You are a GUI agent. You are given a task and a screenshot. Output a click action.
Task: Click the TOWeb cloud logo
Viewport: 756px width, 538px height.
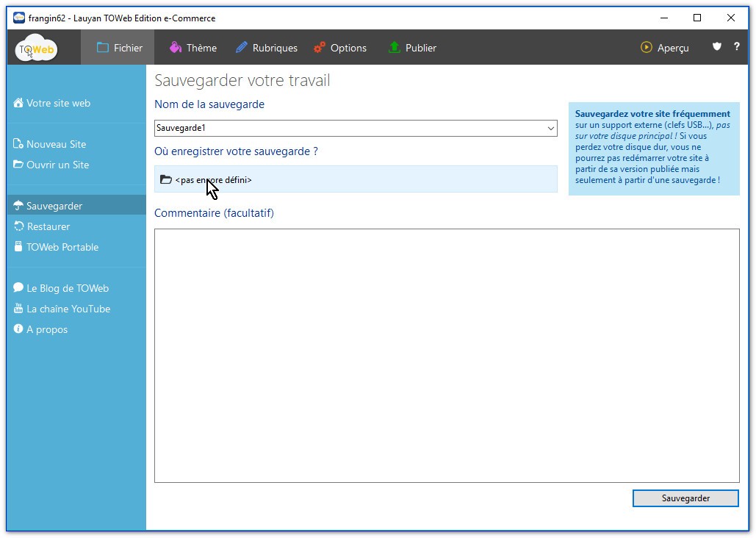pyautogui.click(x=36, y=48)
